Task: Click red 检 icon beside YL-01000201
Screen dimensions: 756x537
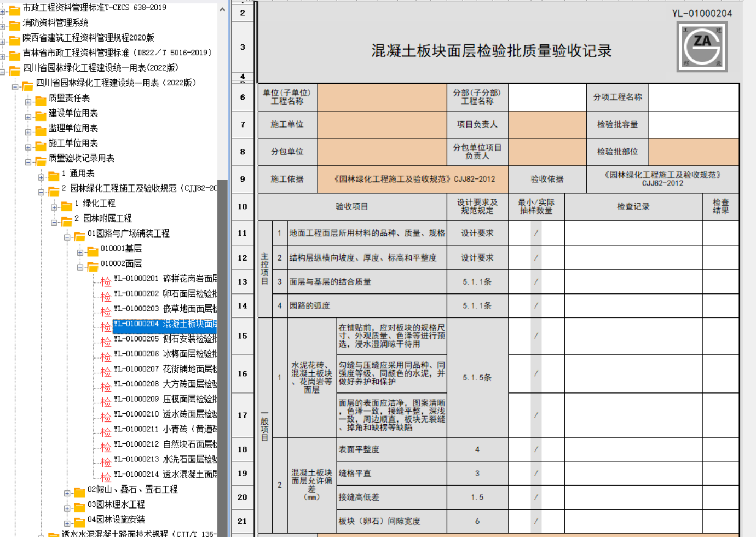Action: pos(106,282)
